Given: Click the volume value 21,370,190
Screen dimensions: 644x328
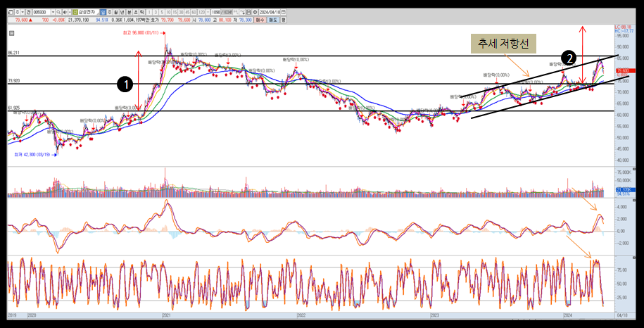Looking at the screenshot, I should coord(78,20).
